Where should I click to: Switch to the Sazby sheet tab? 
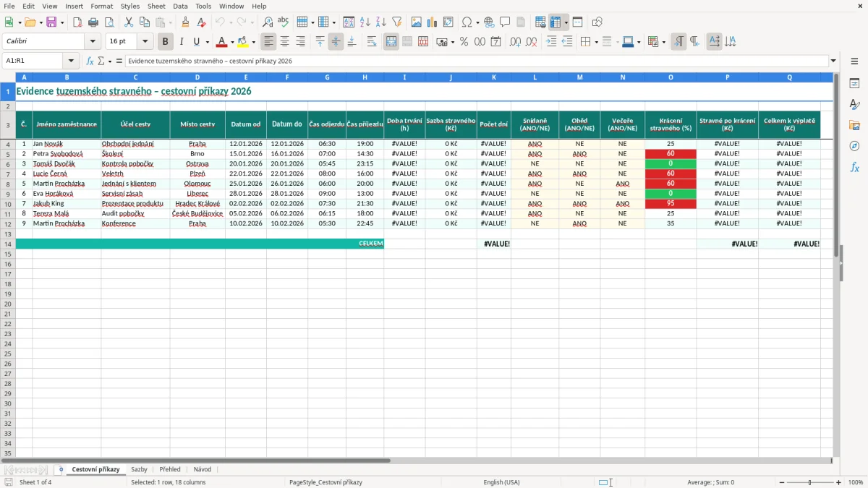click(139, 469)
